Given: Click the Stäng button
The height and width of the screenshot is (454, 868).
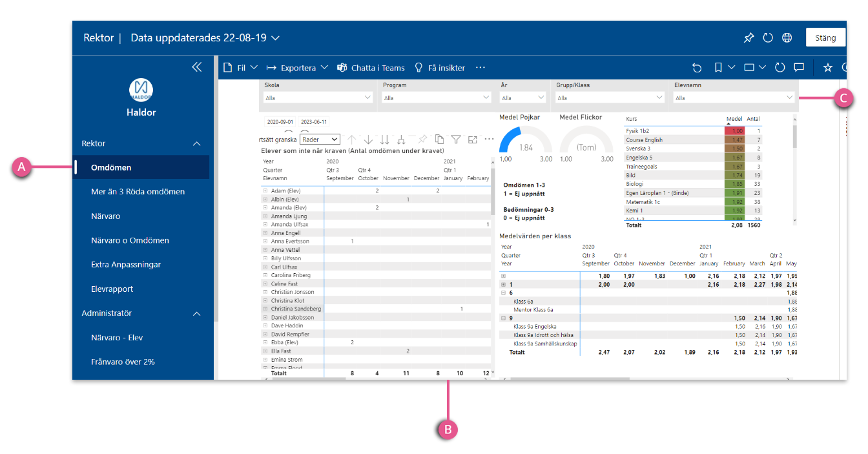Looking at the screenshot, I should [825, 37].
